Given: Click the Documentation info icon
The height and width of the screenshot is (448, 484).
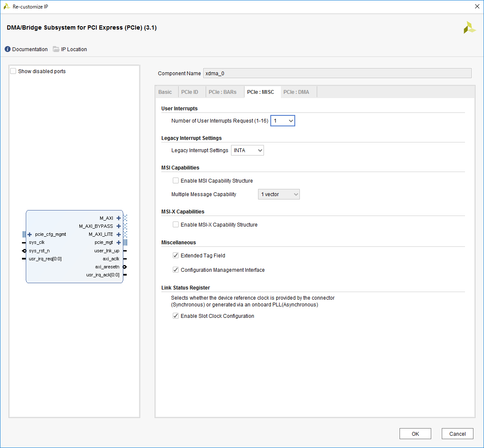Looking at the screenshot, I should pos(8,49).
